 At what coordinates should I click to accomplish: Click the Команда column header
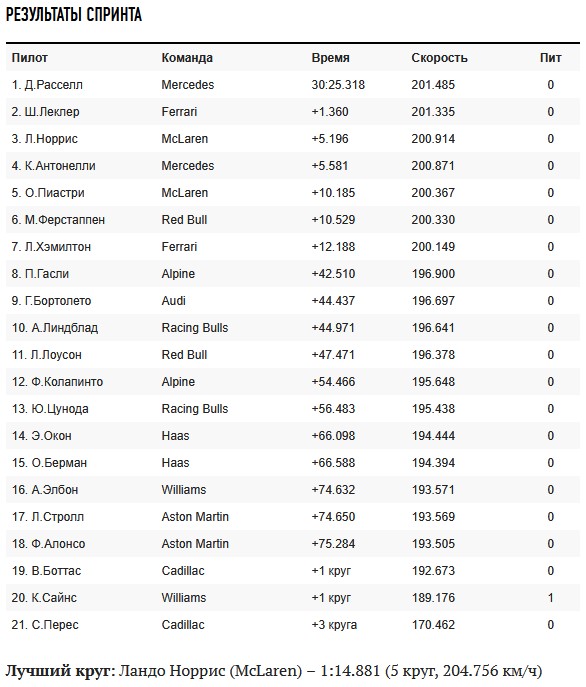pyautogui.click(x=187, y=58)
